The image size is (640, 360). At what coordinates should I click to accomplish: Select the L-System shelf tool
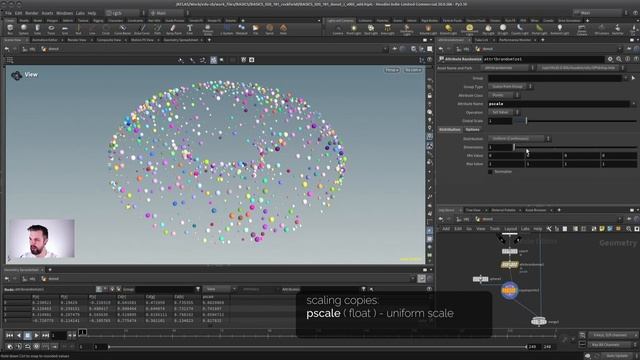(x=227, y=29)
